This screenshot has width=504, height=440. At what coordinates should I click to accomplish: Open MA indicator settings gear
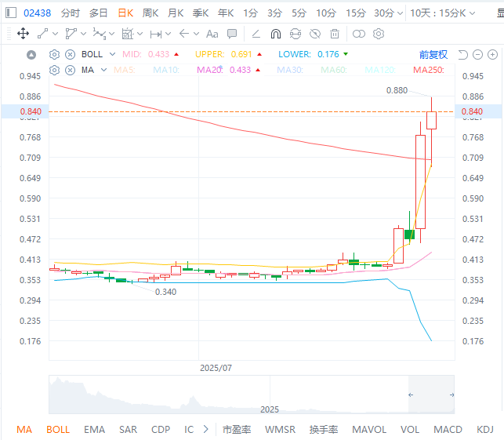tap(54, 70)
